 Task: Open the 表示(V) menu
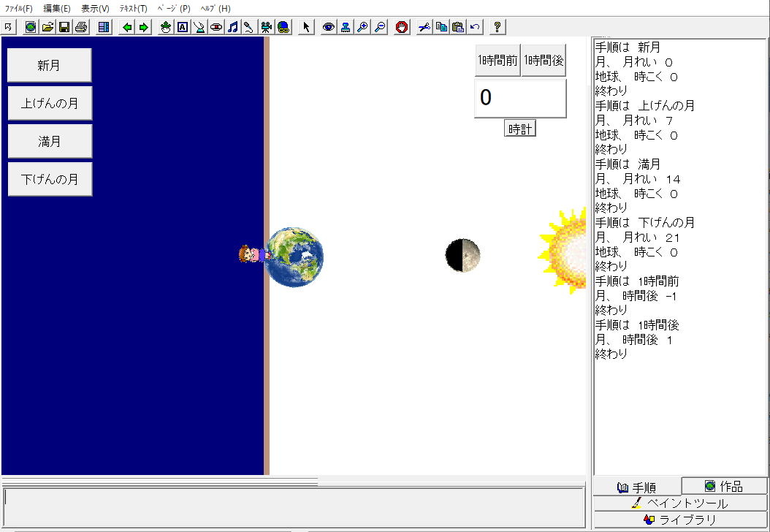coord(95,9)
